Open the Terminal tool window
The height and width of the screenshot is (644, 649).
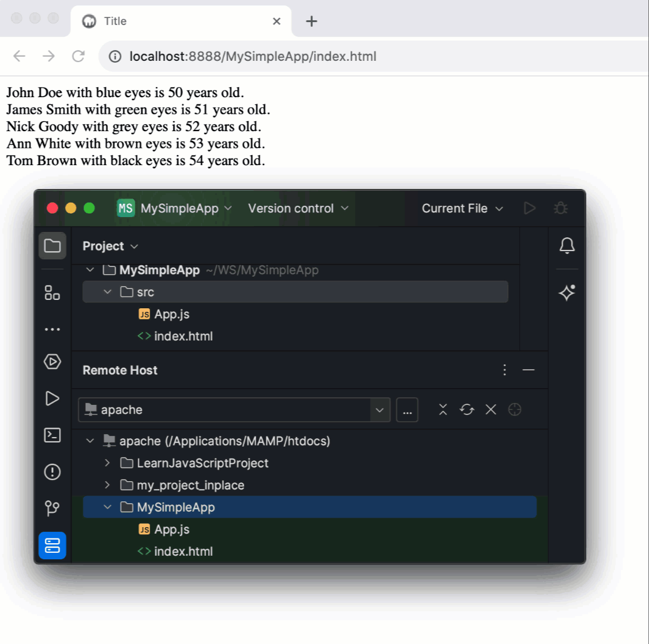point(52,436)
